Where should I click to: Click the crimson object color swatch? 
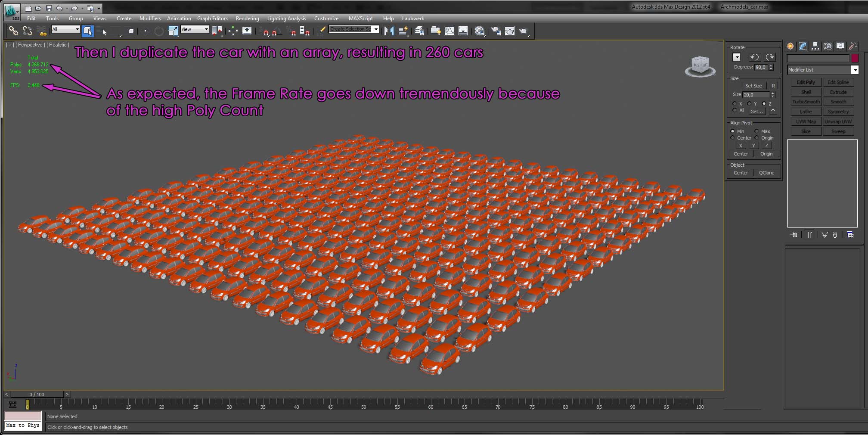tap(855, 58)
